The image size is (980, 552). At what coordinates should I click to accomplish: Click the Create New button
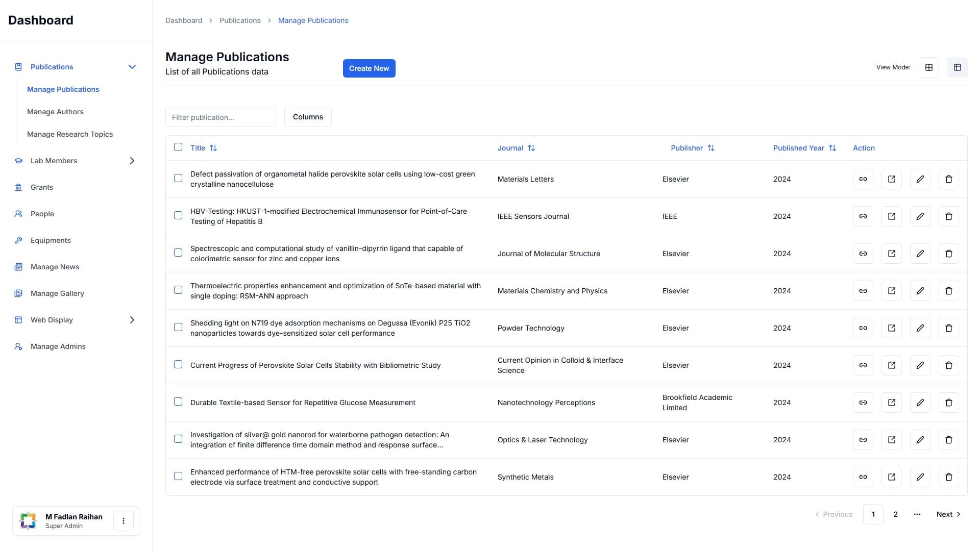369,68
